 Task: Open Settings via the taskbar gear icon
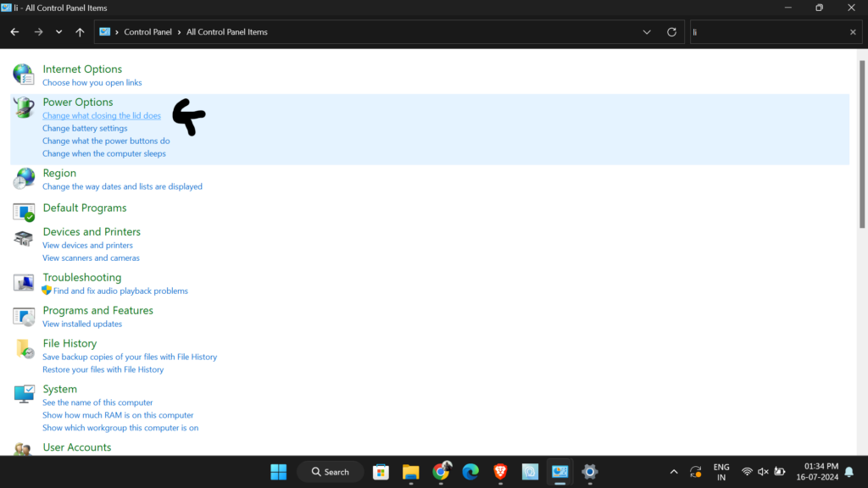(588, 471)
